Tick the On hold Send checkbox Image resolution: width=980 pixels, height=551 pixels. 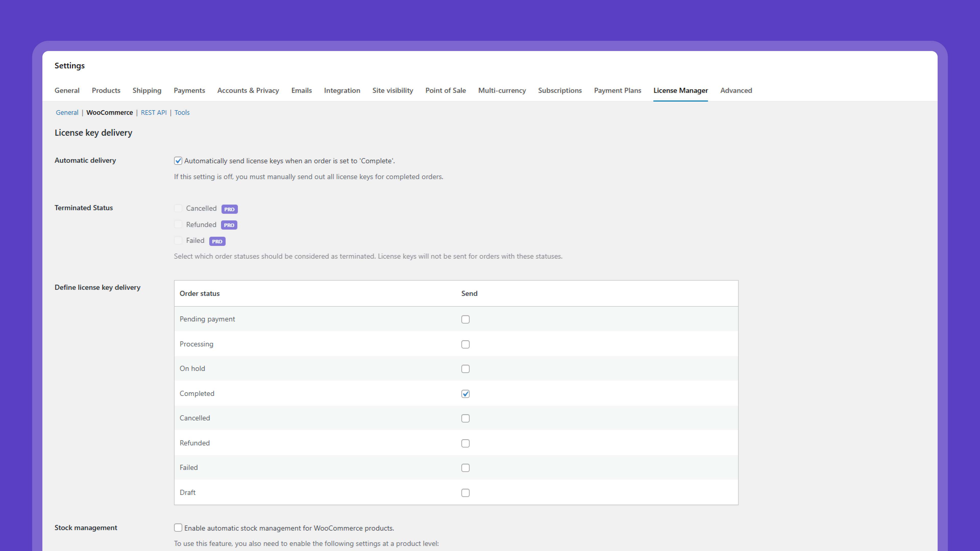[465, 369]
